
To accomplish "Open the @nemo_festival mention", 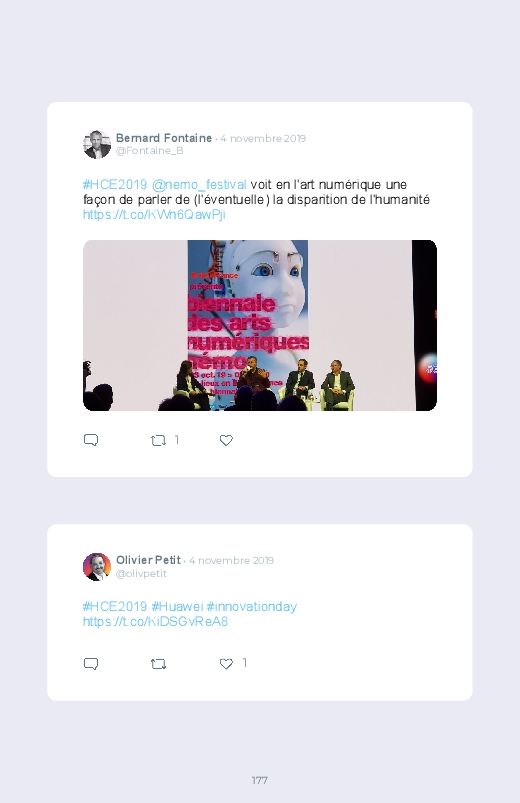I will pos(199,184).
